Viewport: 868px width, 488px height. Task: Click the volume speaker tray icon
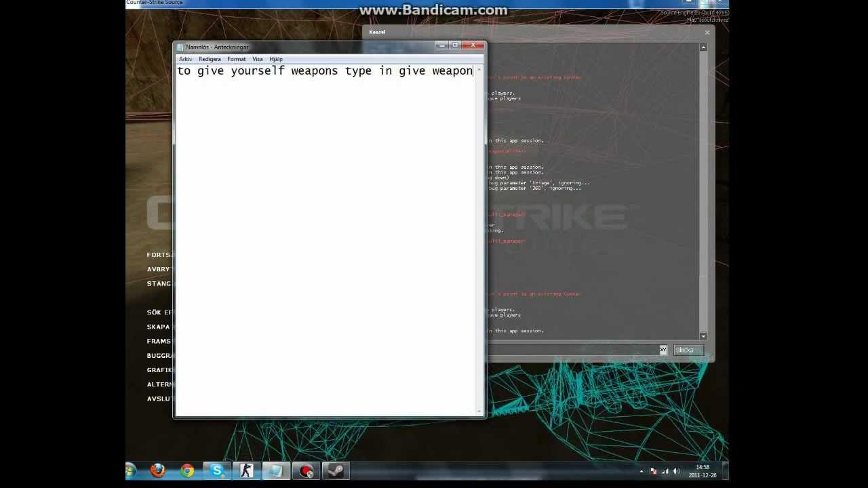676,471
